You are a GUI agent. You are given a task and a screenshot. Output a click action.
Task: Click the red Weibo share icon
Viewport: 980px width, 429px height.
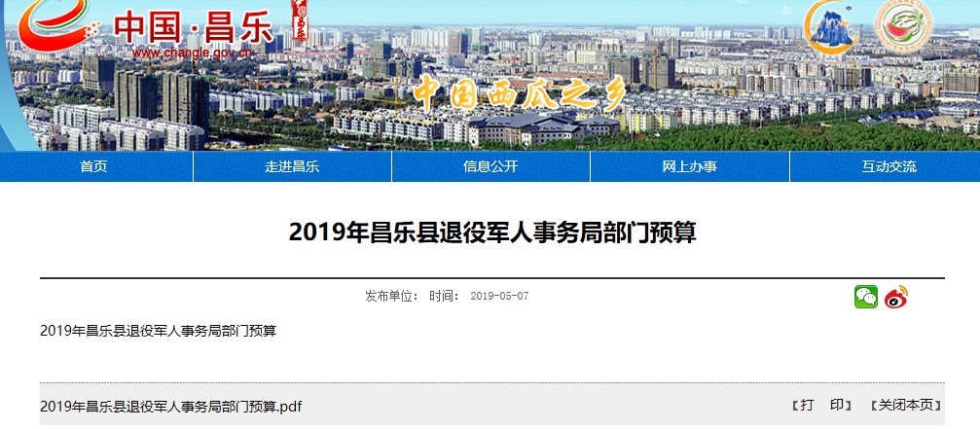tap(895, 297)
